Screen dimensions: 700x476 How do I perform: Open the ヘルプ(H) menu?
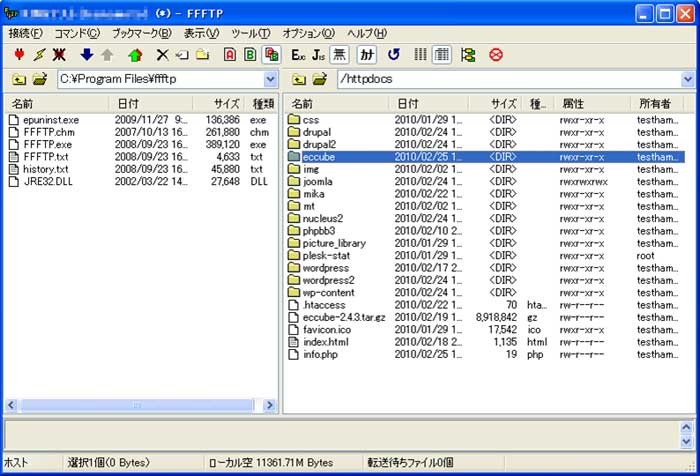click(x=367, y=33)
